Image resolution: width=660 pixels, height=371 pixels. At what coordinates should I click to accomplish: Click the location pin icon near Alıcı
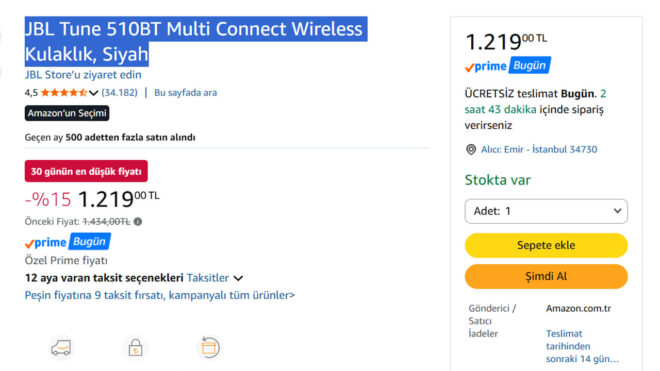click(x=471, y=149)
